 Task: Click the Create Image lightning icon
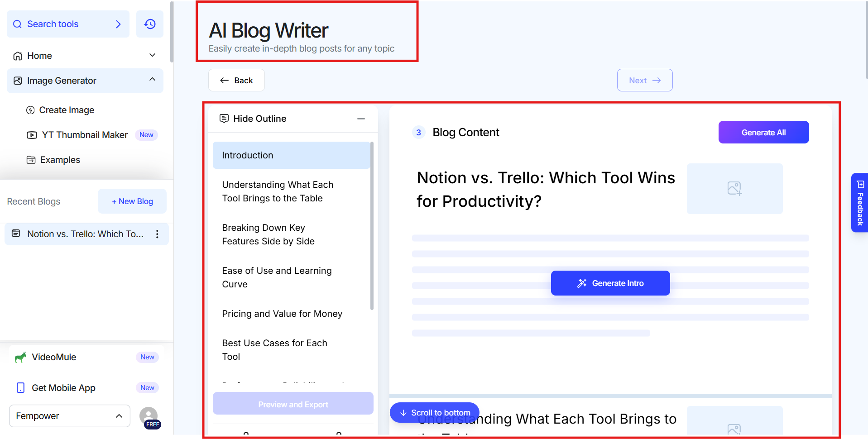[x=30, y=110]
